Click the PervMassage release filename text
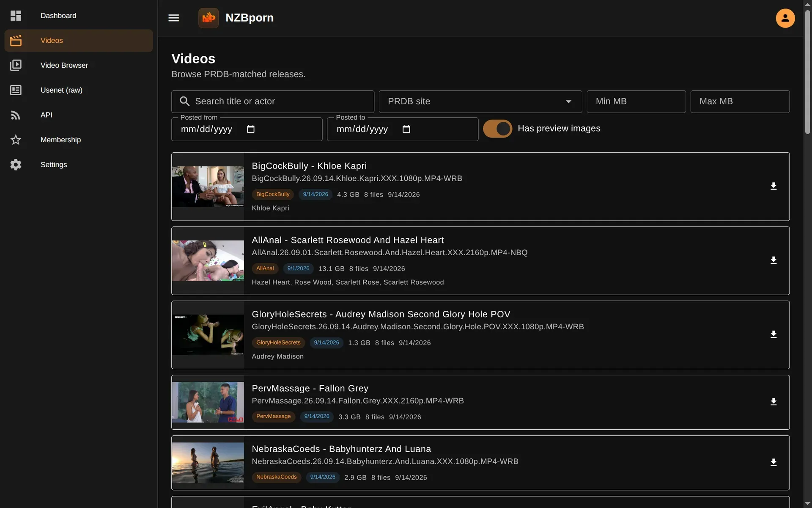The width and height of the screenshot is (812, 508). (x=358, y=401)
